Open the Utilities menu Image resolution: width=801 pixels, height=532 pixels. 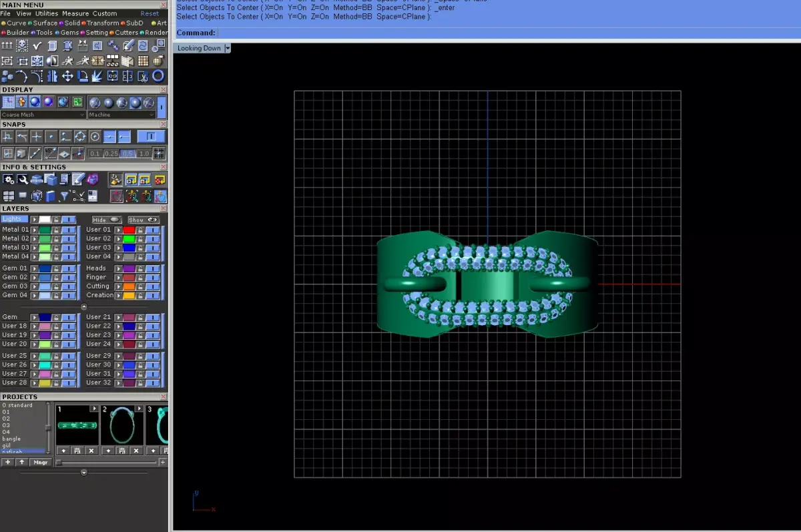click(x=47, y=13)
